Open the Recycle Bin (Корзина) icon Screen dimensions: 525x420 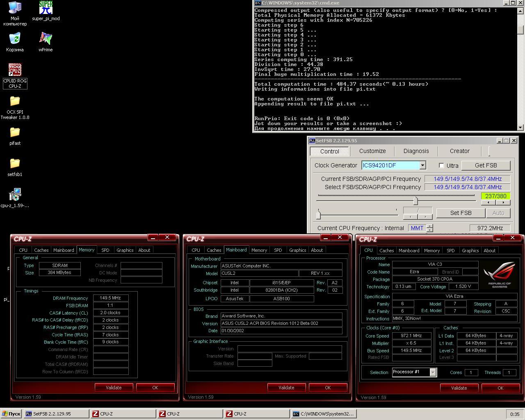pyautogui.click(x=15, y=42)
